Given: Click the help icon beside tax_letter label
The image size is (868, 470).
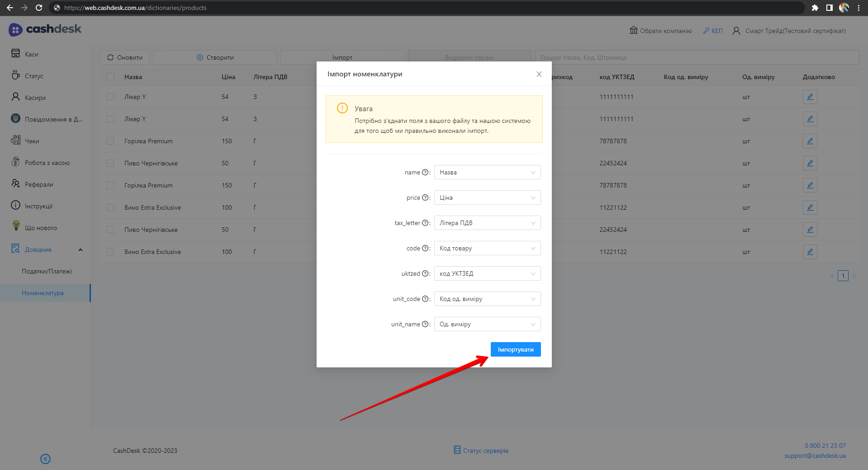Looking at the screenshot, I should [x=425, y=223].
